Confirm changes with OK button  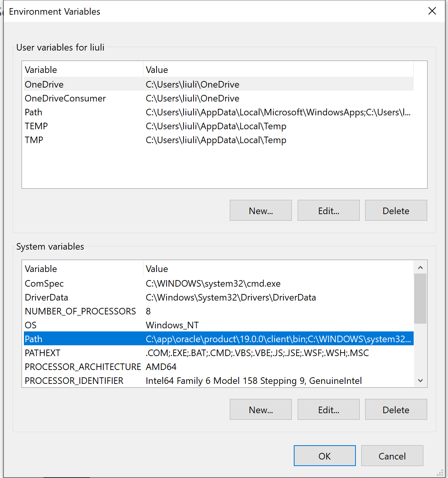click(x=325, y=456)
